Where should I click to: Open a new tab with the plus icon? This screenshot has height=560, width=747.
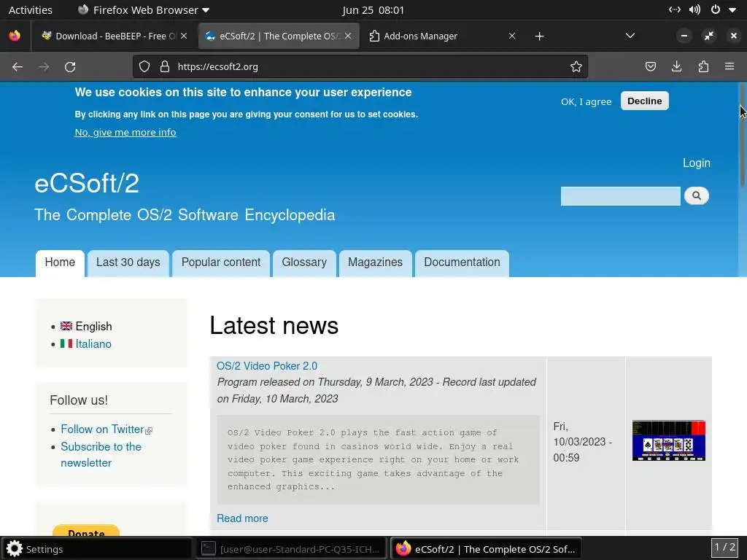[x=539, y=36]
